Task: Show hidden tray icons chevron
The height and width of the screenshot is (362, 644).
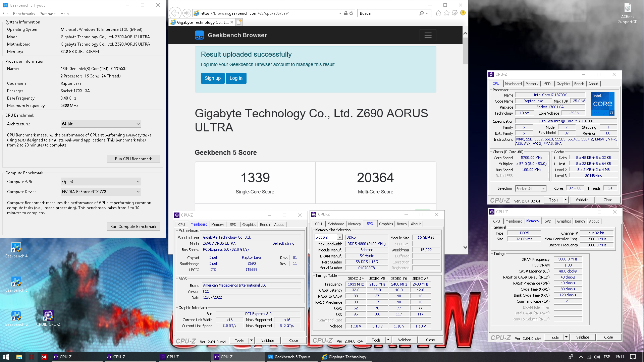Action: [x=581, y=357]
